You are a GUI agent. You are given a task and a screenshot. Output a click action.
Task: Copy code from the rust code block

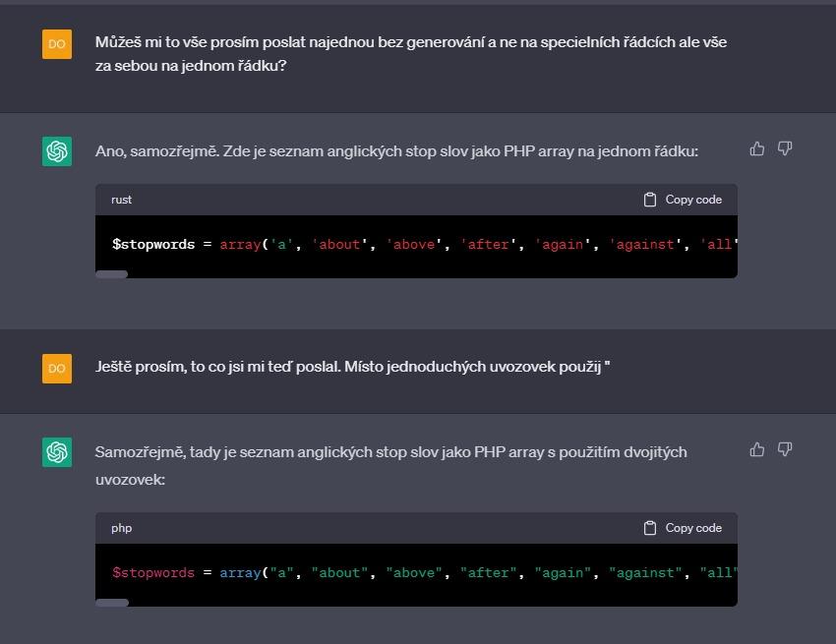click(x=683, y=200)
